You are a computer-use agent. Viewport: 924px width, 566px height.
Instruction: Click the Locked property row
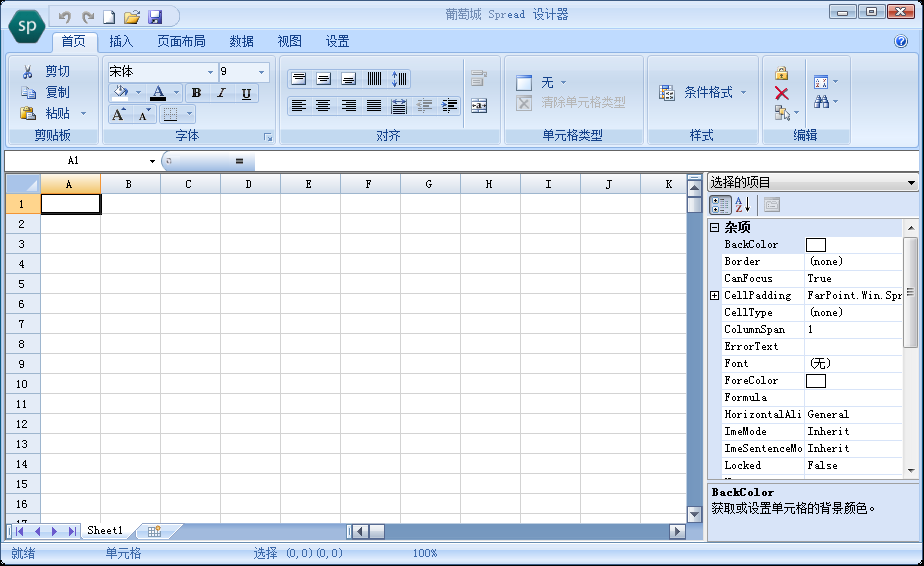pos(813,466)
